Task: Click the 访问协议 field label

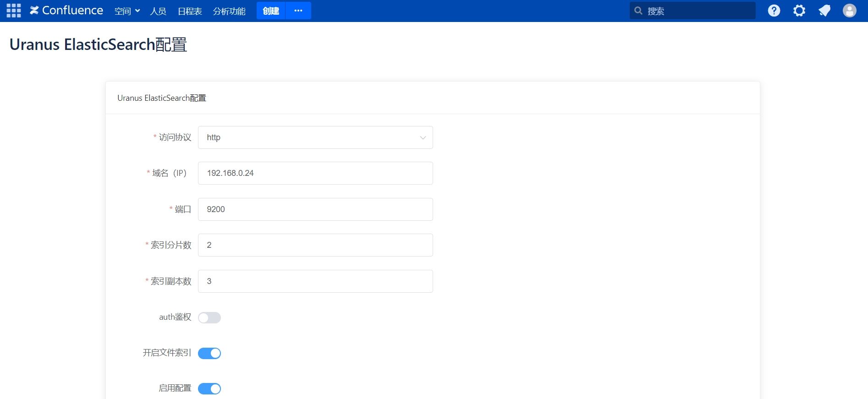Action: [175, 137]
